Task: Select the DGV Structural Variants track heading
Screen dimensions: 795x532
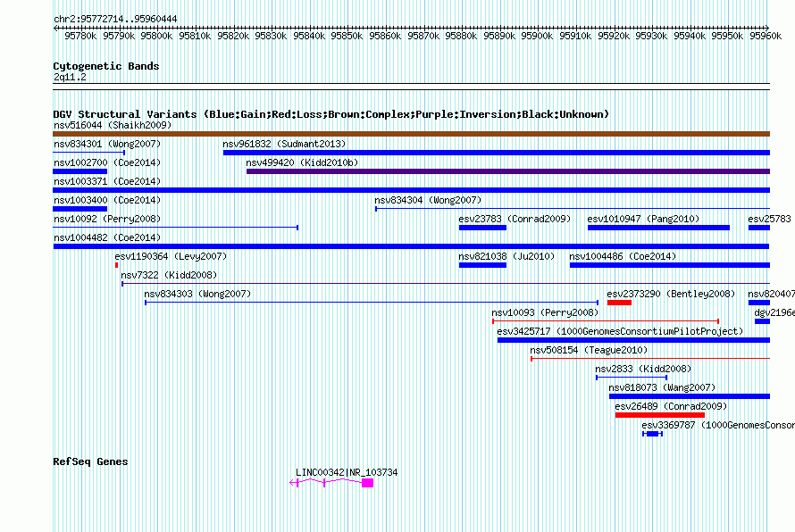Action: click(331, 114)
